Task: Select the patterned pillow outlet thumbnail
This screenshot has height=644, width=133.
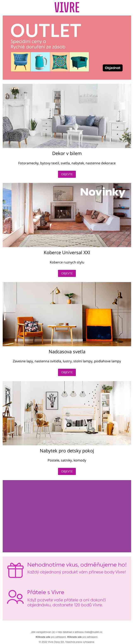Action: 60,62
